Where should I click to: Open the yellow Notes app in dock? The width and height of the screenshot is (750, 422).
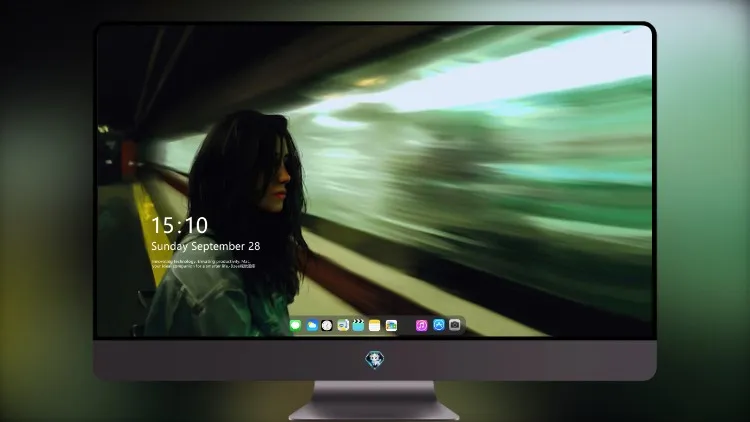(375, 325)
